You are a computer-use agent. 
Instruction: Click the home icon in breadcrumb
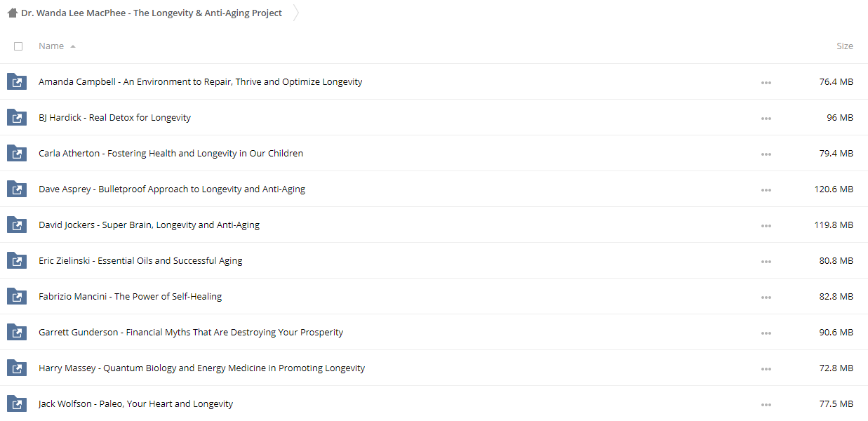click(x=12, y=13)
